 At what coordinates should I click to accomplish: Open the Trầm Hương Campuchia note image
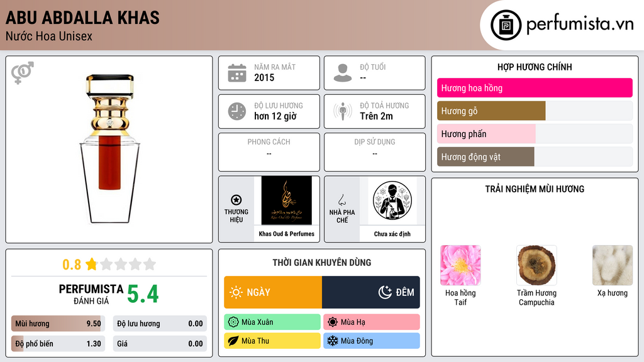coord(536,265)
